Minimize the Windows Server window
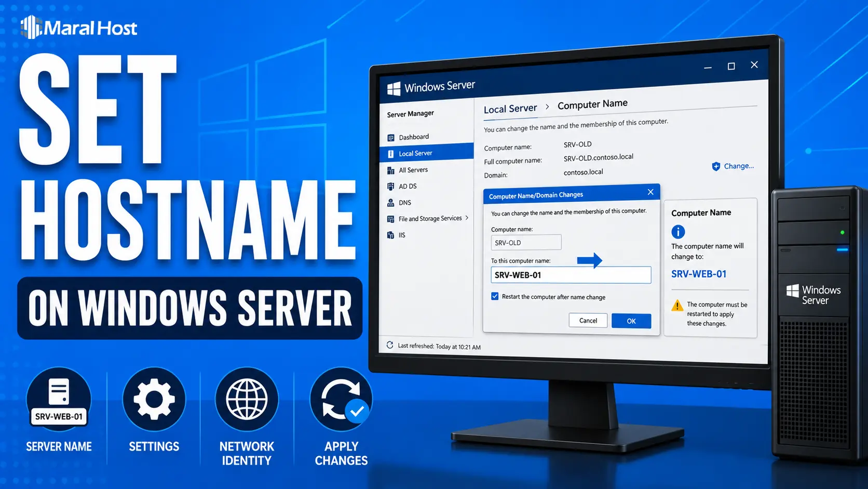868x489 pixels. tap(708, 68)
